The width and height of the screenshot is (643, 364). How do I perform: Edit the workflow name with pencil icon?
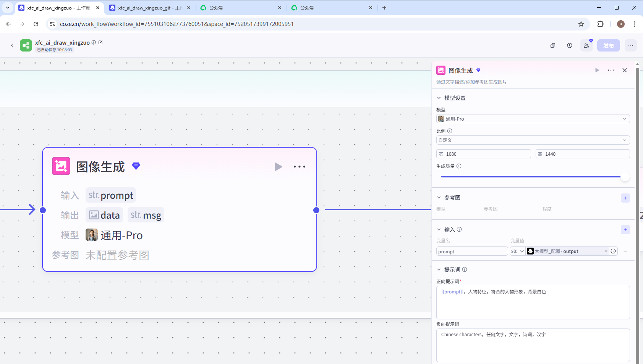pyautogui.click(x=100, y=42)
